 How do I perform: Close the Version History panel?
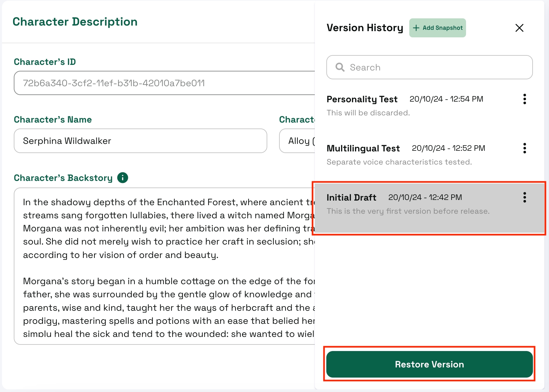pos(519,28)
